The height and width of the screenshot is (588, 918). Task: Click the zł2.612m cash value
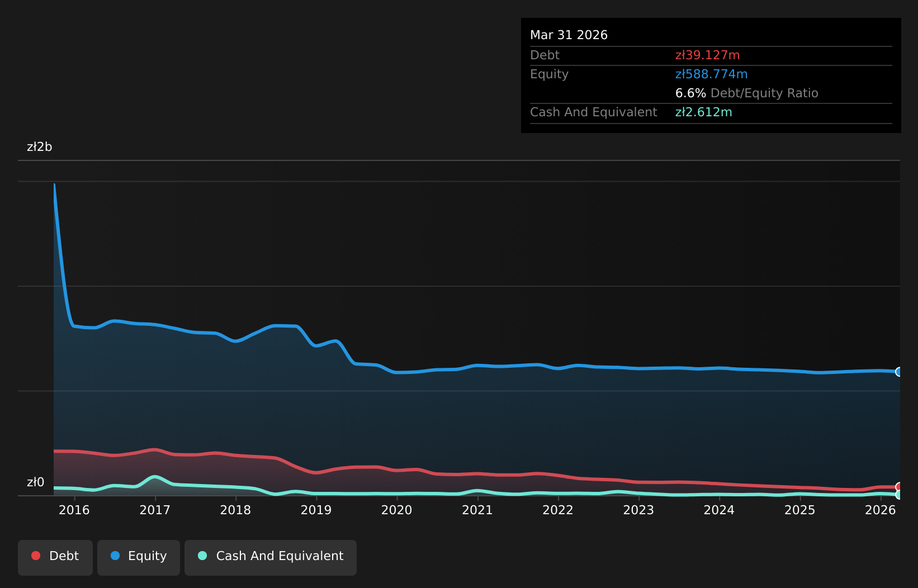[703, 112]
